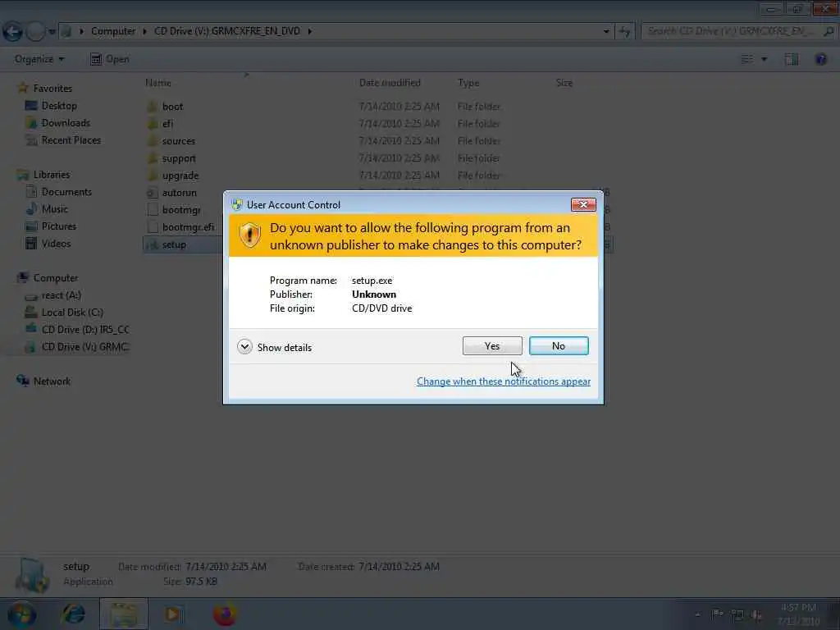Click the Explorer Forward navigation arrow
The height and width of the screenshot is (630, 840).
[34, 31]
